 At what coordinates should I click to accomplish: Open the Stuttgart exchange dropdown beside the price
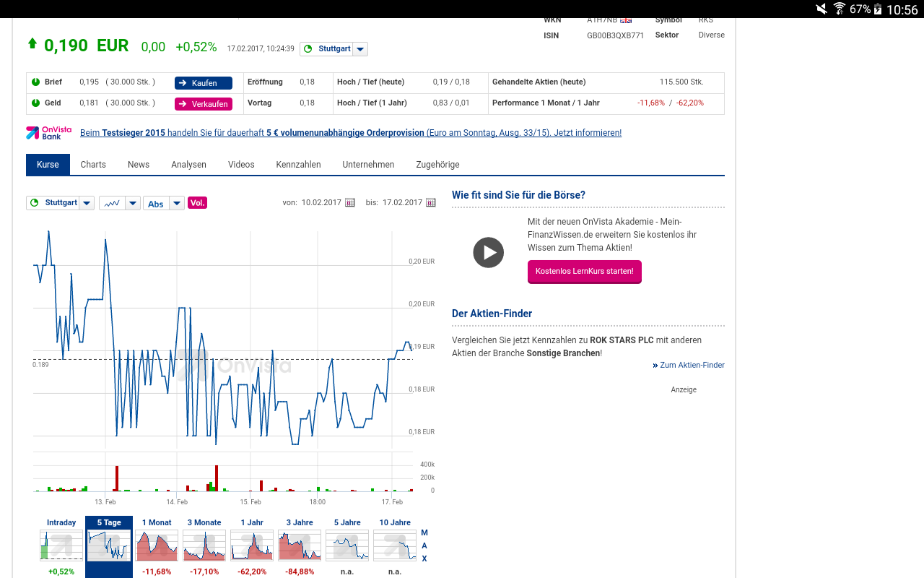(x=361, y=49)
